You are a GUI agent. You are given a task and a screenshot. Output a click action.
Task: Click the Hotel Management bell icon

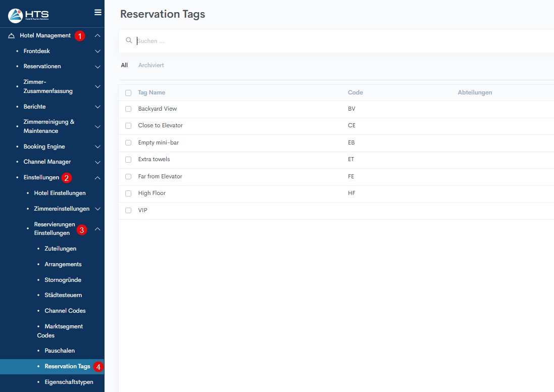tap(12, 36)
